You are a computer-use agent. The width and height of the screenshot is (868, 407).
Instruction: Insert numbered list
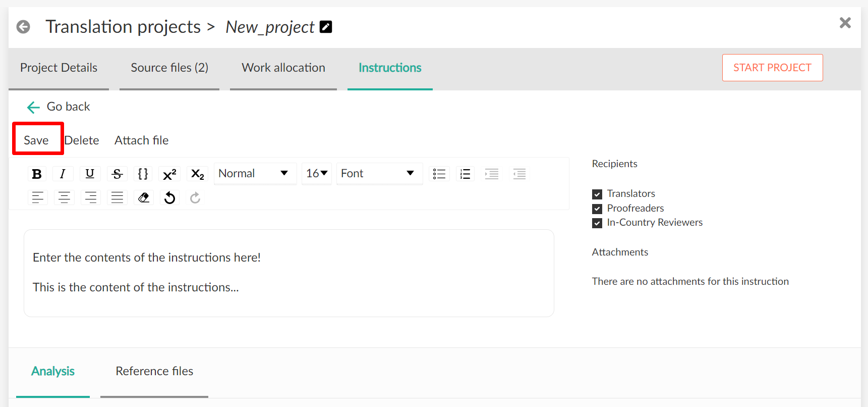[x=466, y=174]
